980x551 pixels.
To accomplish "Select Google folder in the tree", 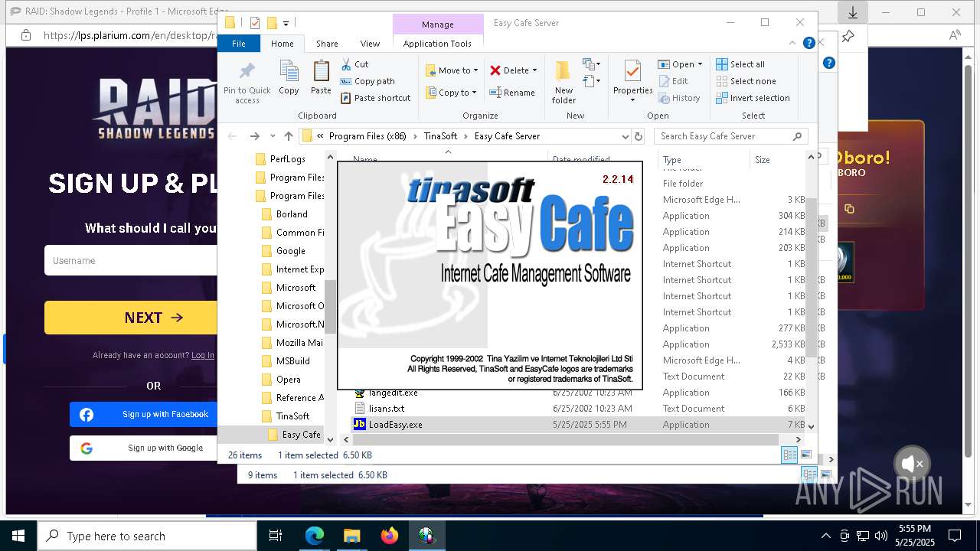I will (x=290, y=251).
